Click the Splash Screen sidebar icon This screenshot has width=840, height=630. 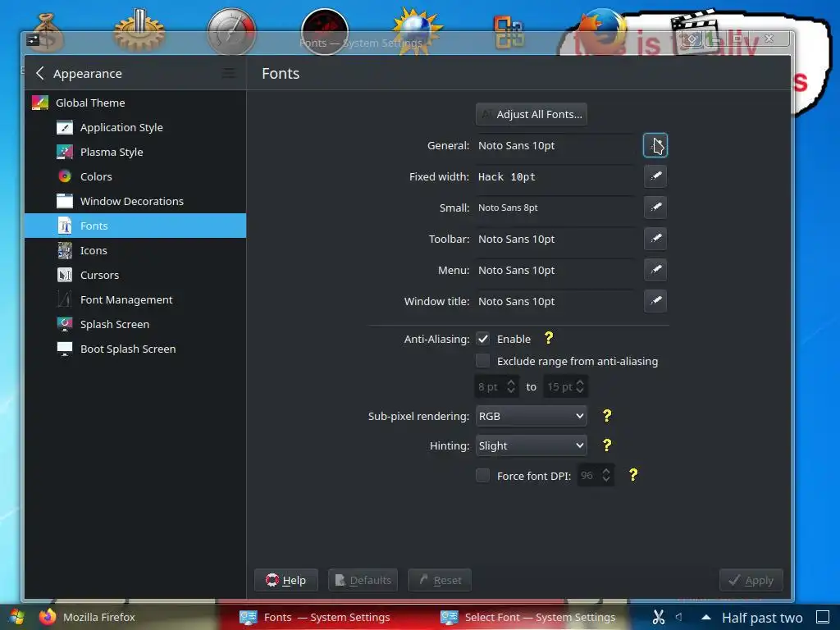[x=65, y=324]
